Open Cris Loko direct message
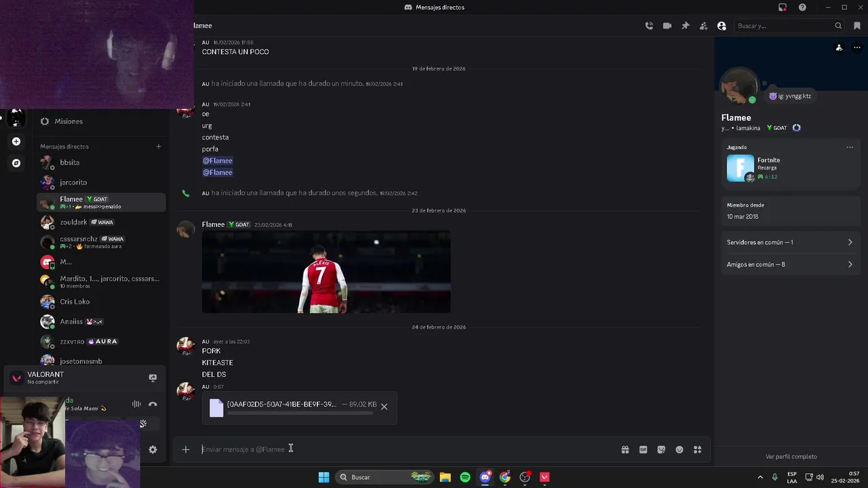Screen dimensions: 868x488 click(102, 302)
